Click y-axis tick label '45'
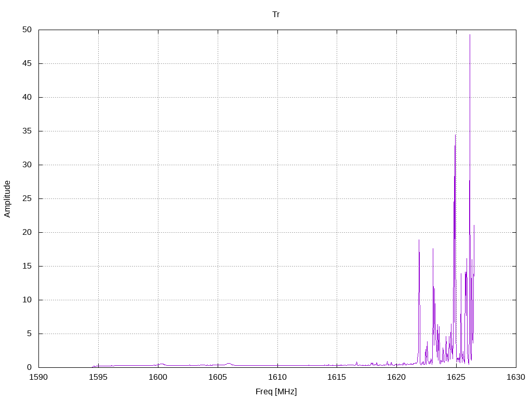This screenshot has width=532, height=399. coord(27,63)
